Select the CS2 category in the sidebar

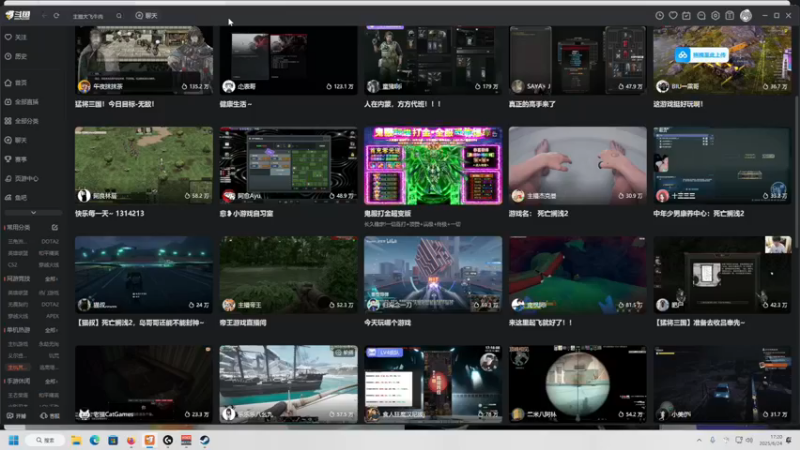pyautogui.click(x=13, y=265)
